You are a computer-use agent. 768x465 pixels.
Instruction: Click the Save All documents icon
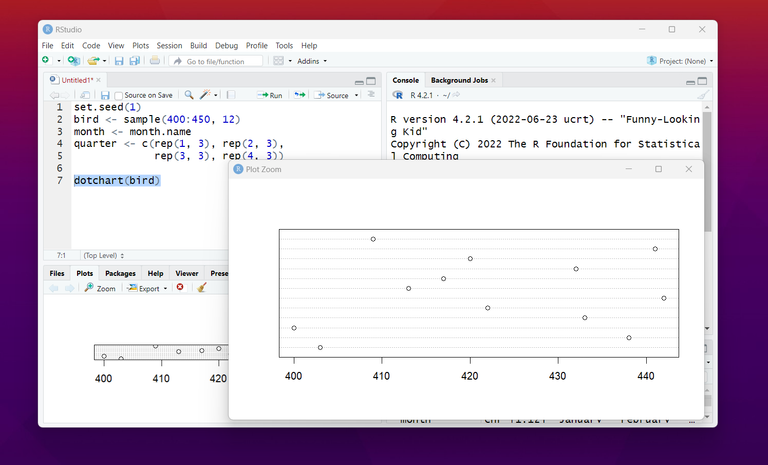coord(135,61)
